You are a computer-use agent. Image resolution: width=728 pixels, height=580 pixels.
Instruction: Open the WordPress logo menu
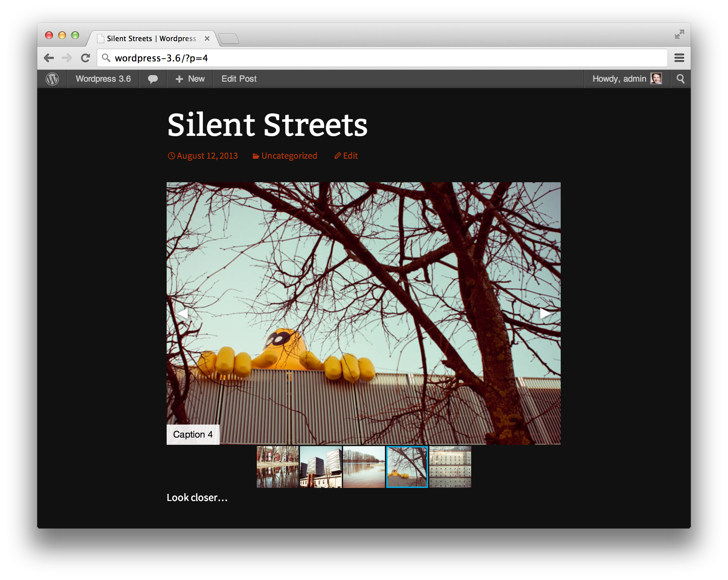53,79
